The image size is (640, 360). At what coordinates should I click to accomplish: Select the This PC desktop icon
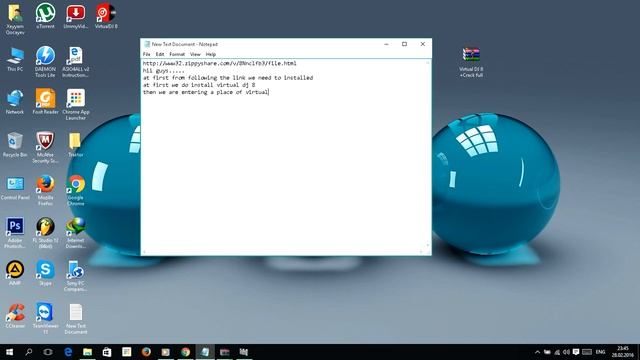point(15,59)
